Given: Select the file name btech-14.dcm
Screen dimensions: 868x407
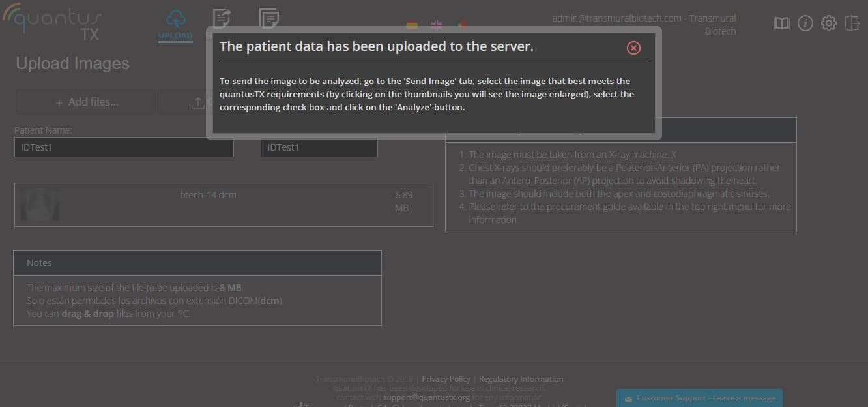Looking at the screenshot, I should [x=208, y=194].
